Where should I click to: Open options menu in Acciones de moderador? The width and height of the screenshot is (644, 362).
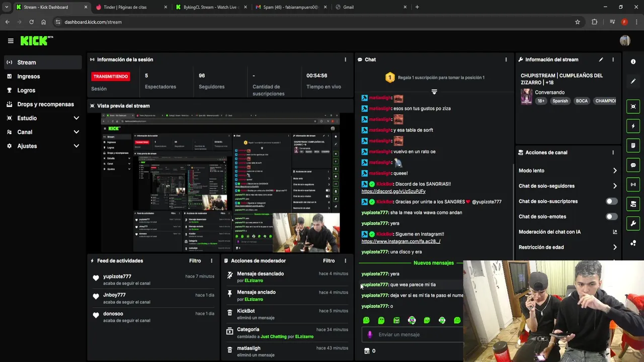[x=345, y=260]
